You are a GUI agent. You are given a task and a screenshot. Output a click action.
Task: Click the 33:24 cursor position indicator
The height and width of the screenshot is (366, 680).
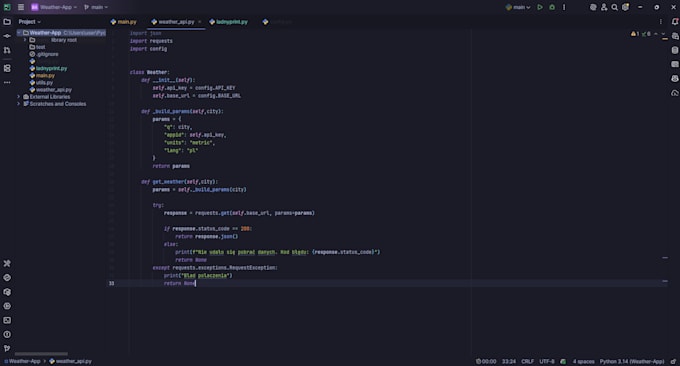click(x=509, y=362)
